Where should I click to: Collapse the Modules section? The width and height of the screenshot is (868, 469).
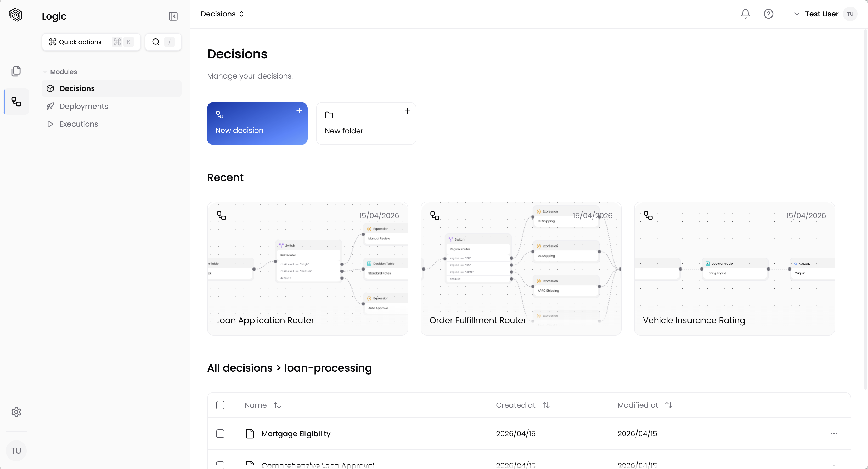click(x=45, y=72)
